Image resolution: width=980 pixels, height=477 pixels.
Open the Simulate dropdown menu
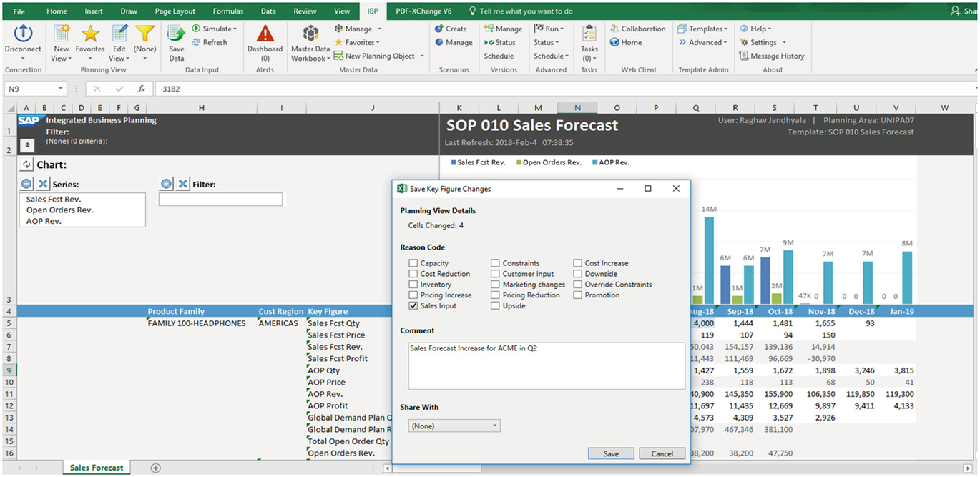[214, 28]
